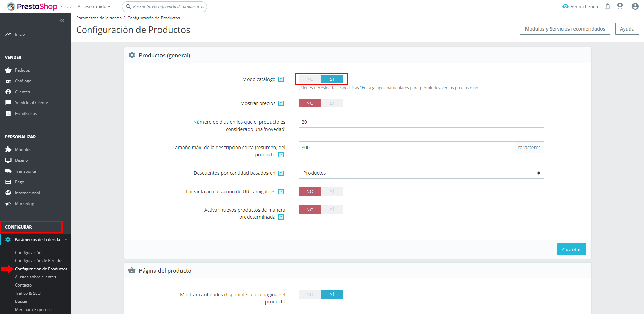
Task: Open Pedidos menu
Action: pyautogui.click(x=22, y=70)
